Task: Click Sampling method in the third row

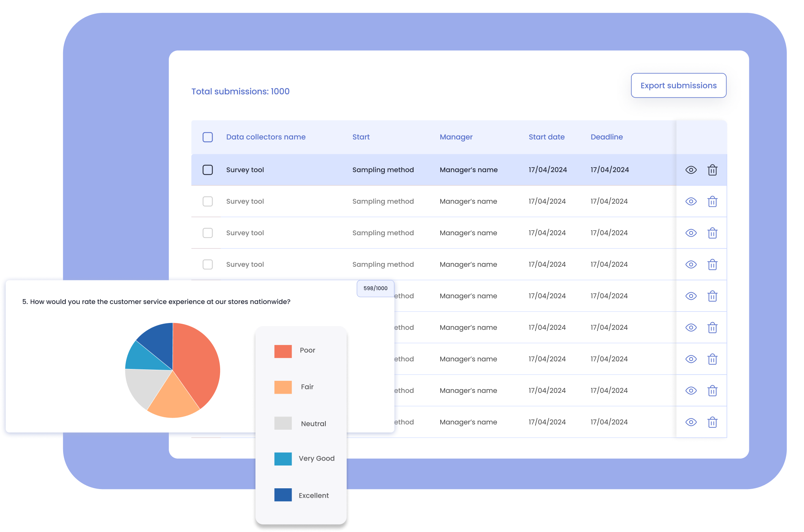Action: coord(383,233)
